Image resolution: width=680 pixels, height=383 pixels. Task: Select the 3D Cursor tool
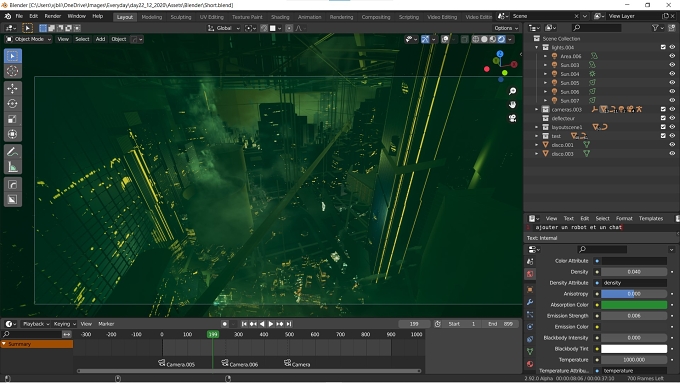click(13, 71)
